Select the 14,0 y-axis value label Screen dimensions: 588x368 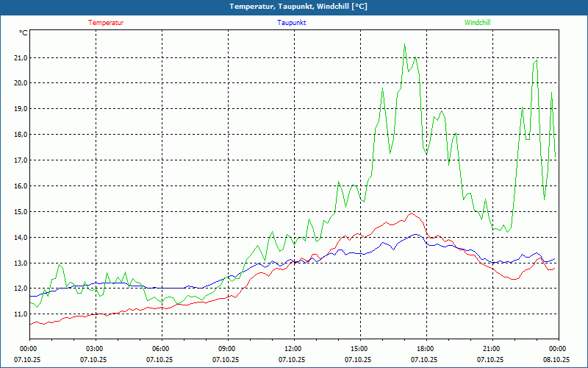[20, 237]
